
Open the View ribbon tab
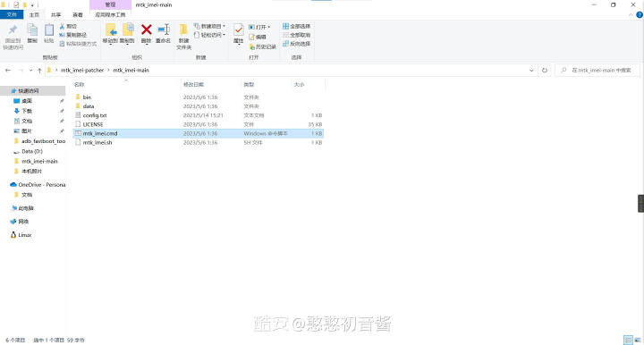tap(78, 15)
